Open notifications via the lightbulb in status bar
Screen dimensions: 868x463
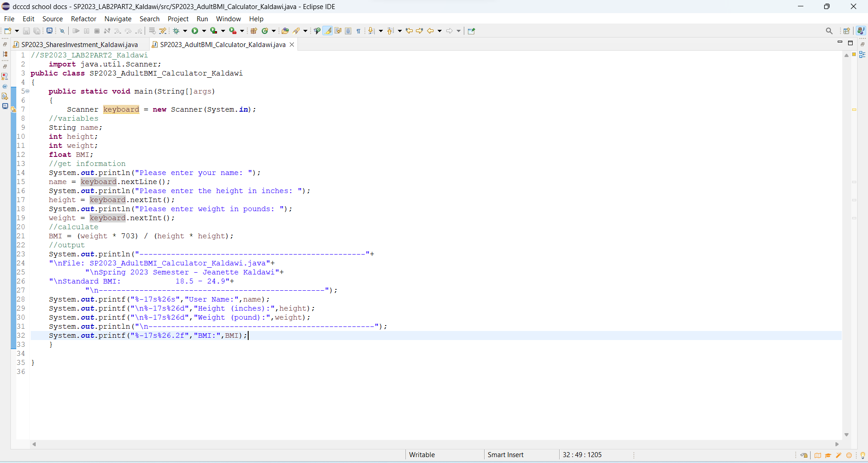[x=863, y=455]
